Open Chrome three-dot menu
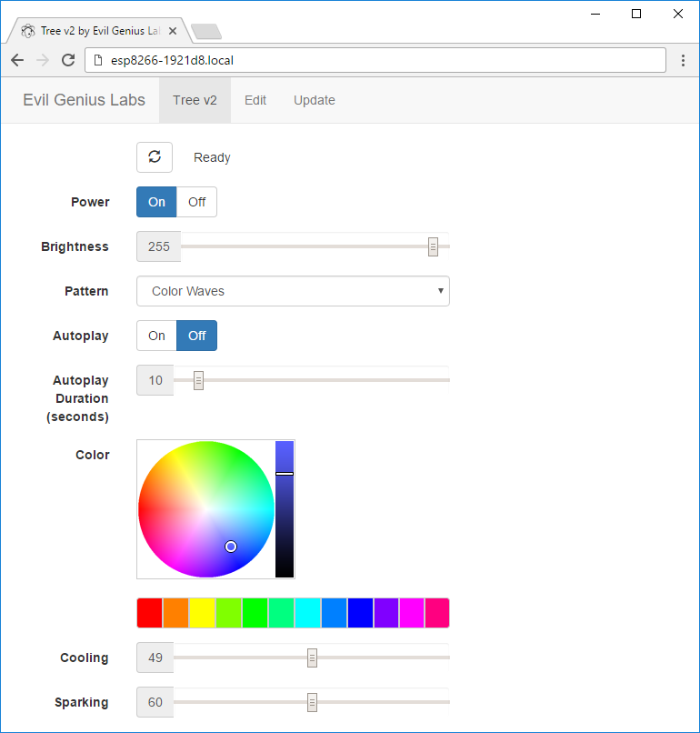 tap(684, 60)
